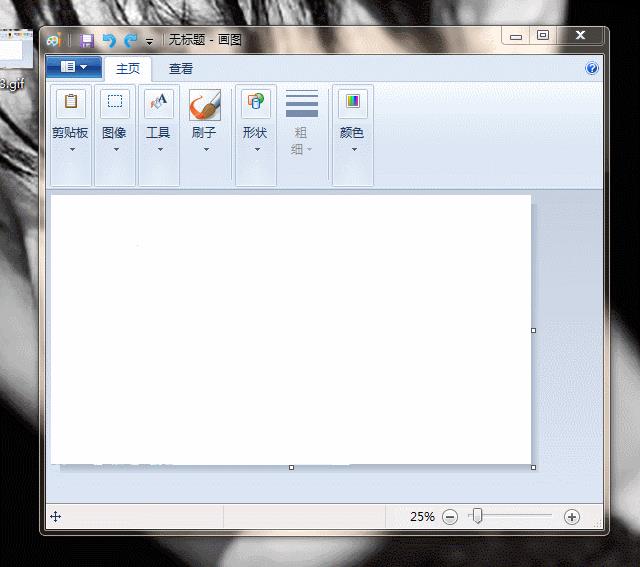Click the Image (图像) selection icon
The width and height of the screenshot is (640, 567).
tap(115, 102)
